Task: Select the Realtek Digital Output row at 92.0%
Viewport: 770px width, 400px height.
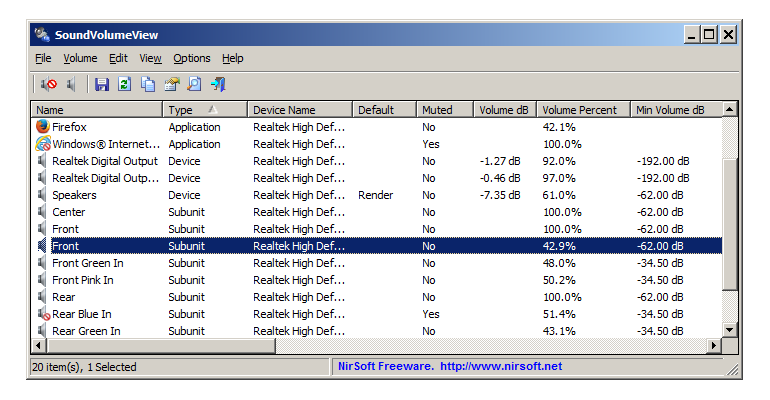Action: point(377,161)
